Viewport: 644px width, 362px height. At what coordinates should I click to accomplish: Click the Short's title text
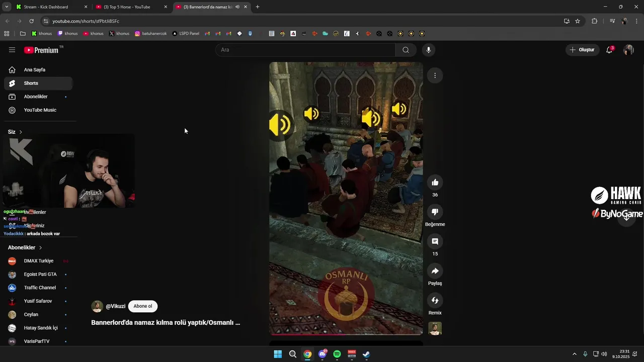[166, 323]
